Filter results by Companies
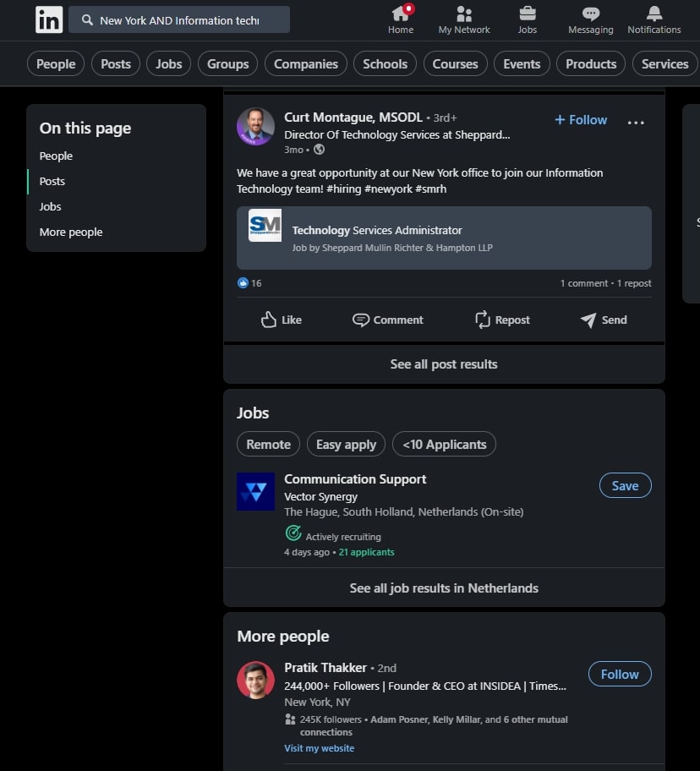The height and width of the screenshot is (771, 700). pos(306,64)
